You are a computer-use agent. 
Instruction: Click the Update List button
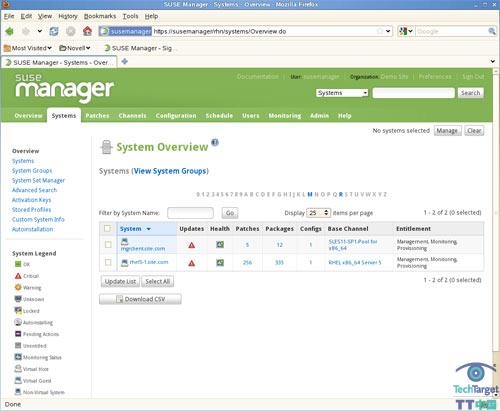tap(120, 281)
